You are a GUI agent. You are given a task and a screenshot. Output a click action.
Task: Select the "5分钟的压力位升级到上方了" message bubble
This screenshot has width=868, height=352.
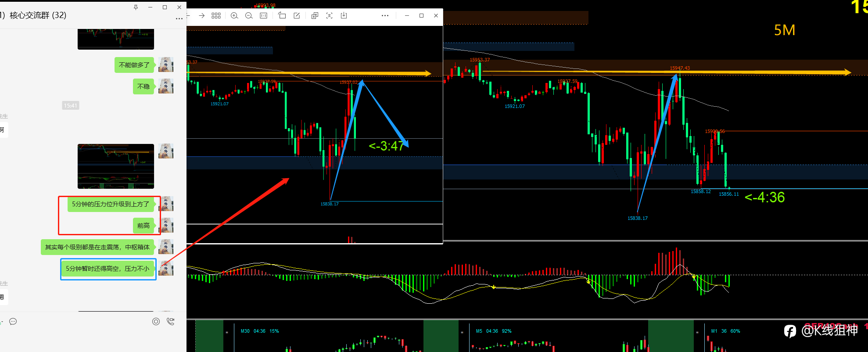[x=111, y=204]
